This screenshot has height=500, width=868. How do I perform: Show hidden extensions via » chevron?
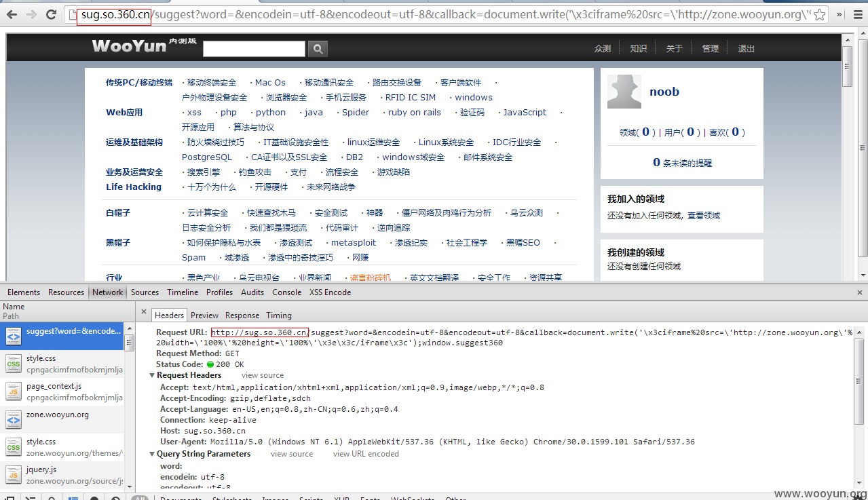839,14
